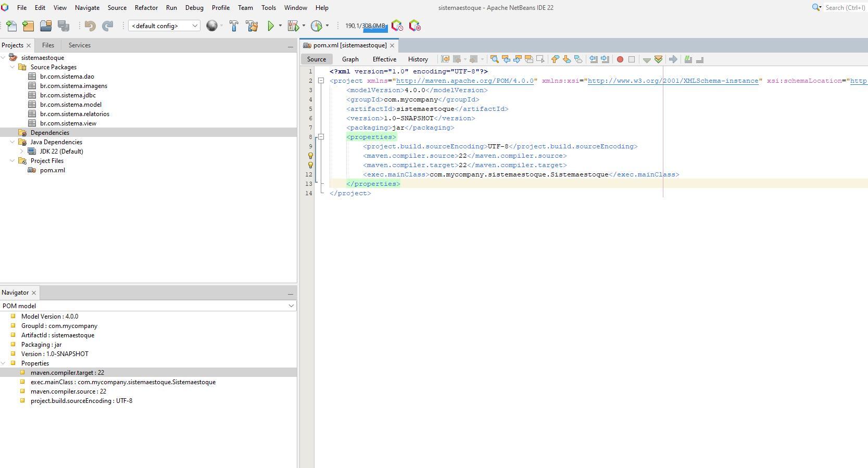Viewport: 868px width, 468px height.
Task: Open the maven.apache.org POM link
Action: coord(465,81)
